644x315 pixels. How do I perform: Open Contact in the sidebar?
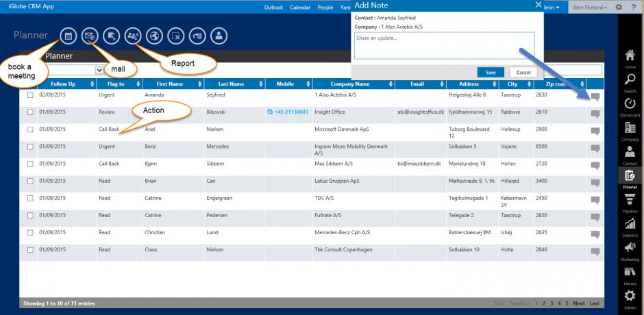[630, 155]
